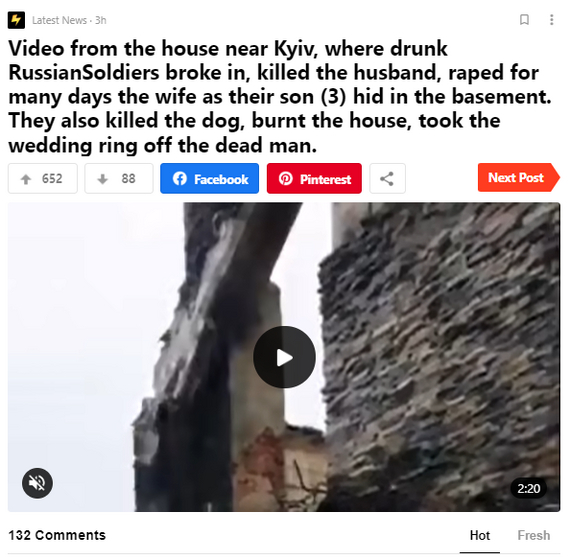Switch to the Fresh comments tab
The width and height of the screenshot is (570, 559).
coord(534,536)
